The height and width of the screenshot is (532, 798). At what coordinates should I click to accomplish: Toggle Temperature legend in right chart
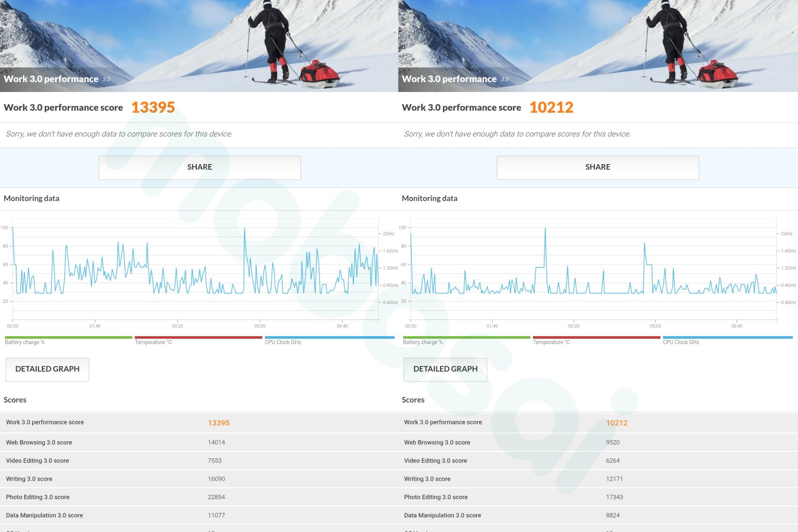pos(596,340)
